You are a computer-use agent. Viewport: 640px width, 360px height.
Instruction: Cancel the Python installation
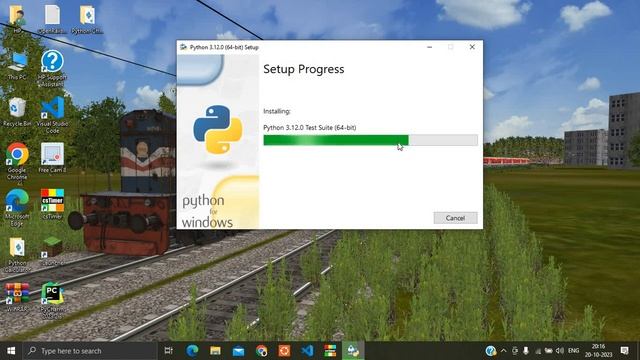455,218
